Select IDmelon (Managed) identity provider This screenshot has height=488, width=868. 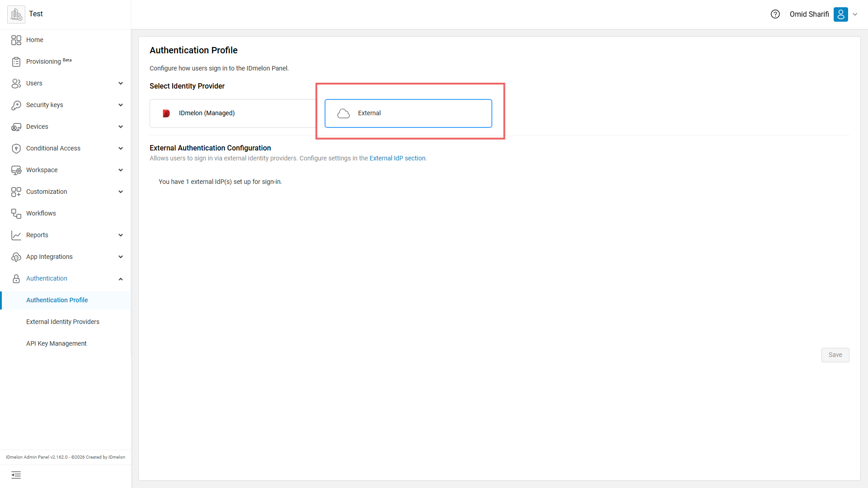coord(233,113)
